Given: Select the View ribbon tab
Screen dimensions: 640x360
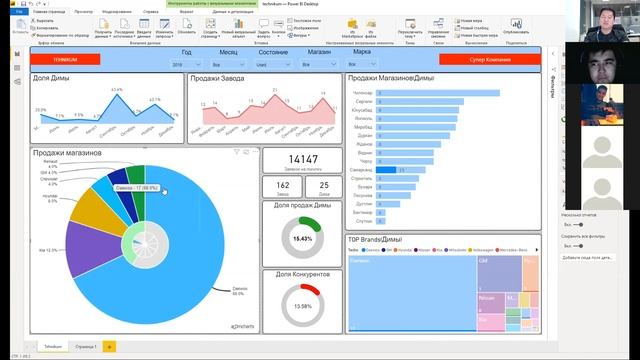Looking at the screenshot, I should click(84, 12).
